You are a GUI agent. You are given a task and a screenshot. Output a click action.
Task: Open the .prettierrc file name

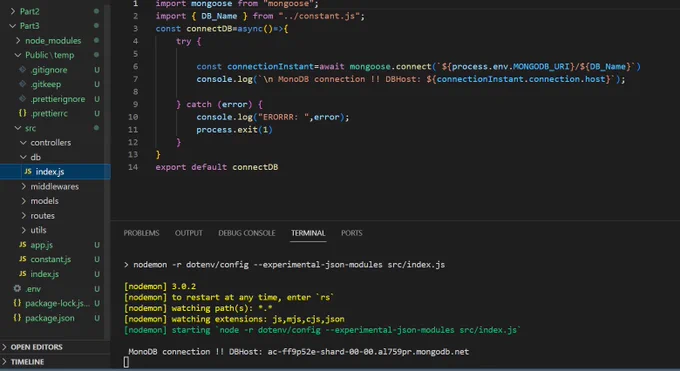[x=49, y=113]
